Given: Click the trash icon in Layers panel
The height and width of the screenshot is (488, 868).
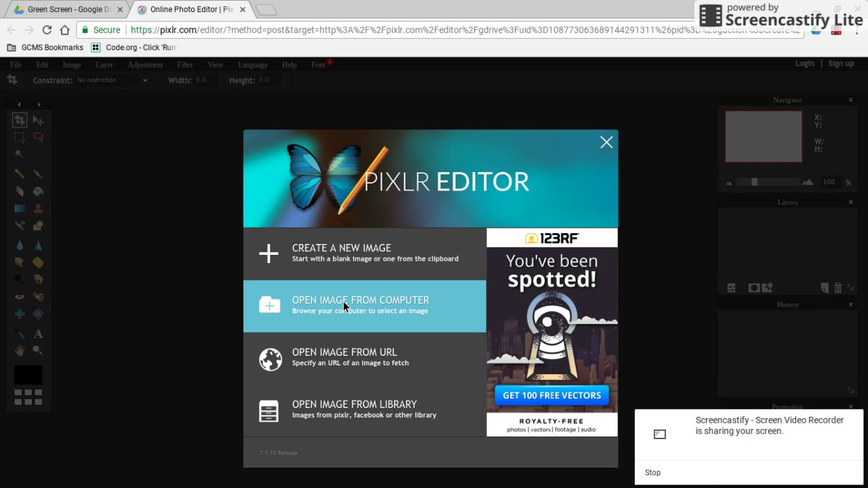Looking at the screenshot, I should (x=838, y=288).
